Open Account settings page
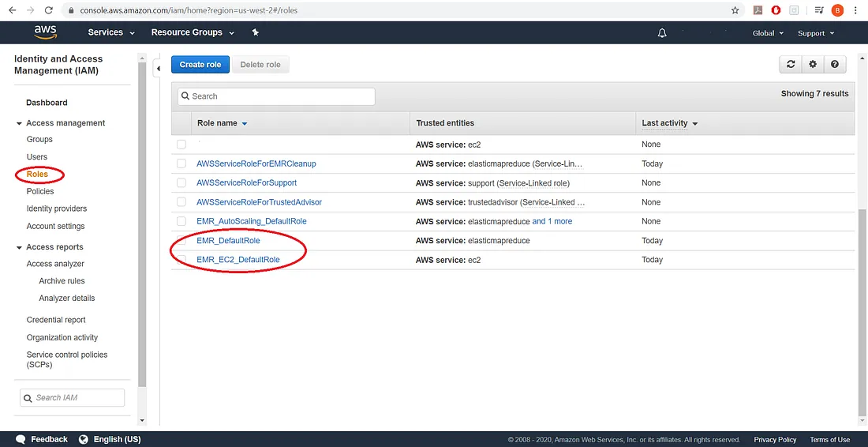This screenshot has height=447, width=868. pyautogui.click(x=55, y=226)
